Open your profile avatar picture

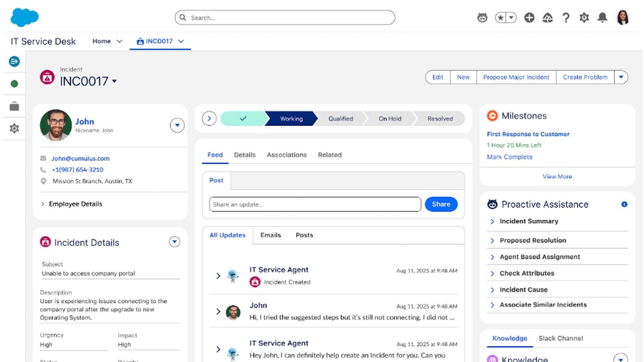(x=622, y=18)
